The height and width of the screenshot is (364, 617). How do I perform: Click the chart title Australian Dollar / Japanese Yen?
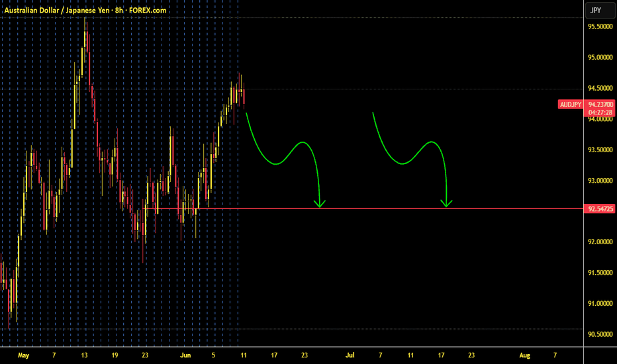pyautogui.click(x=57, y=10)
